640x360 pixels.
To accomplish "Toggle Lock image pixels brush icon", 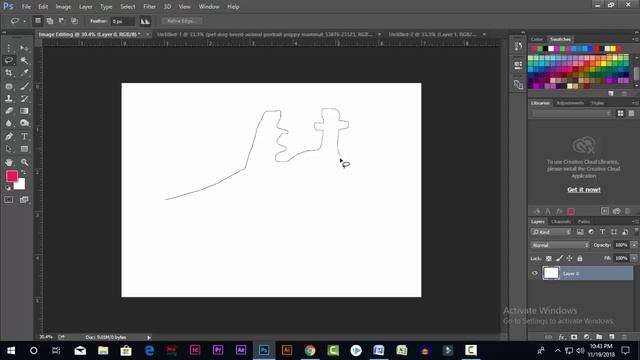I will 559,258.
